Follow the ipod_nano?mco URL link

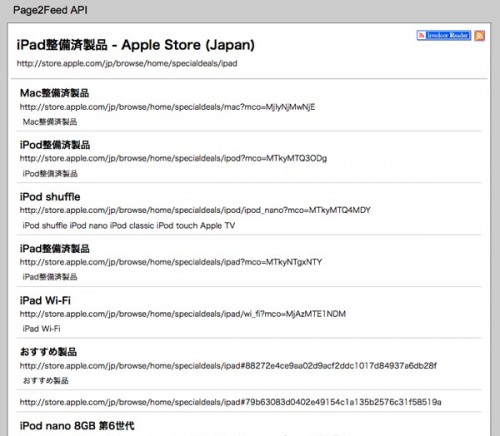tap(195, 210)
